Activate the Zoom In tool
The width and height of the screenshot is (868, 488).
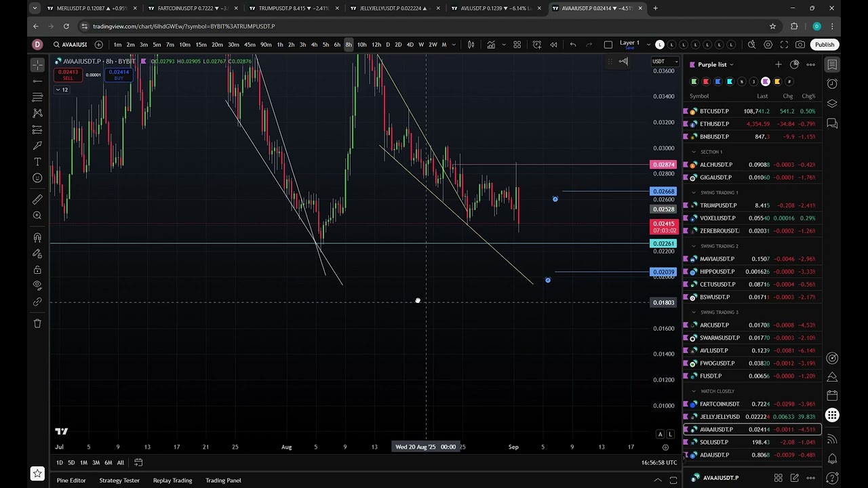(37, 216)
